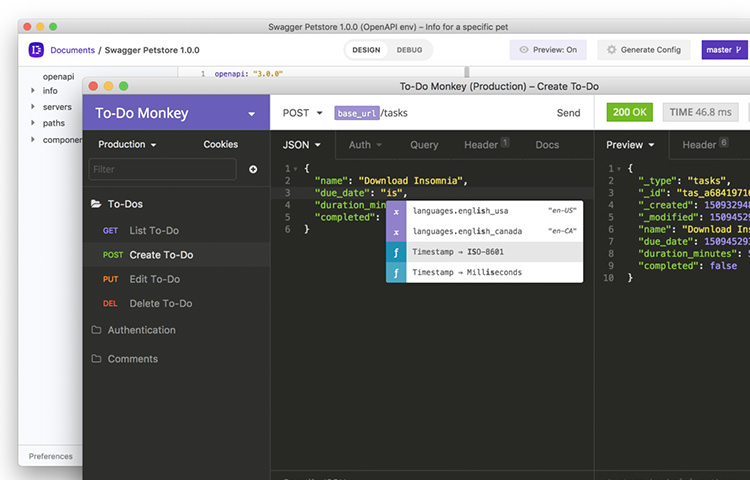Click the Generate Config button
750x480 pixels.
(644, 50)
